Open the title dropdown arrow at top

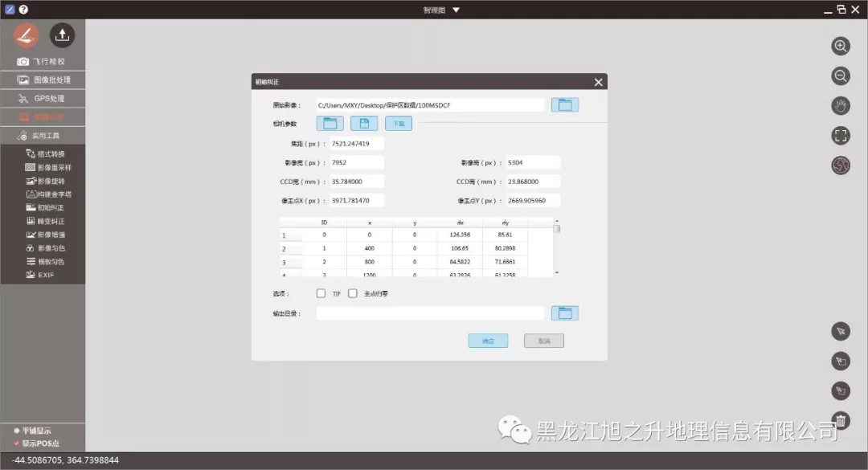[456, 10]
